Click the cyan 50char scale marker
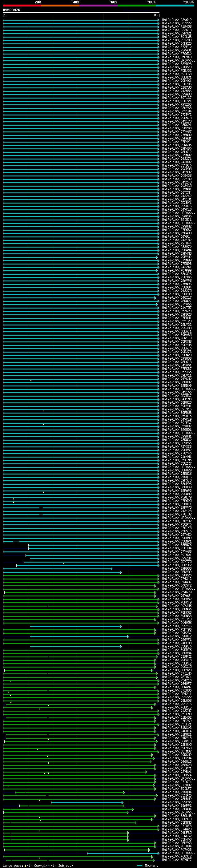 coord(140,866)
